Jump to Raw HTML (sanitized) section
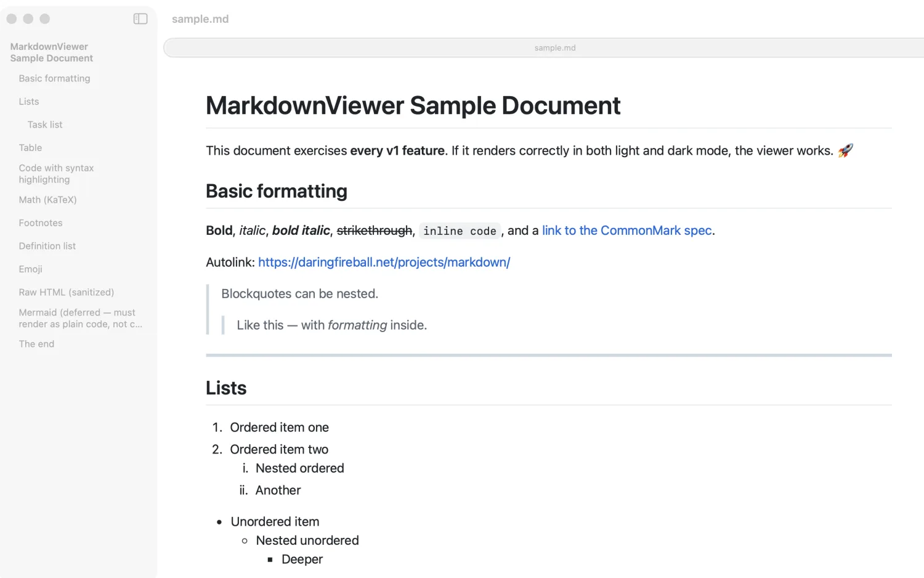The height and width of the screenshot is (578, 924). [x=67, y=292]
